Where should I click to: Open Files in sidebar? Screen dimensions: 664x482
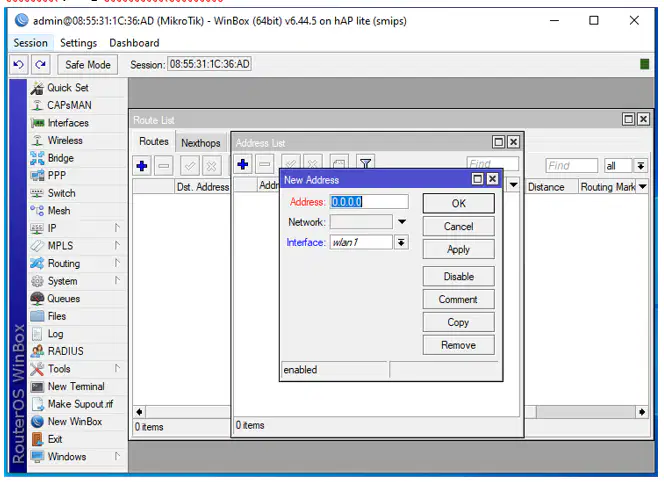(x=77, y=316)
